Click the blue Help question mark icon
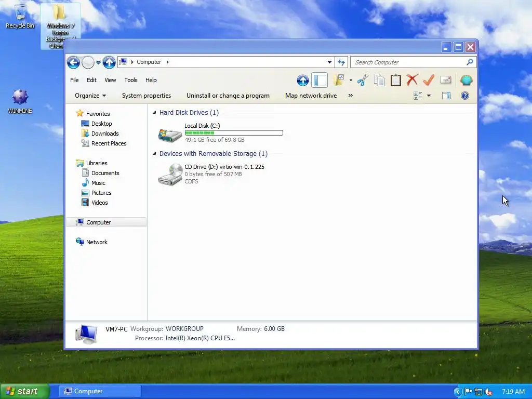 pyautogui.click(x=465, y=96)
